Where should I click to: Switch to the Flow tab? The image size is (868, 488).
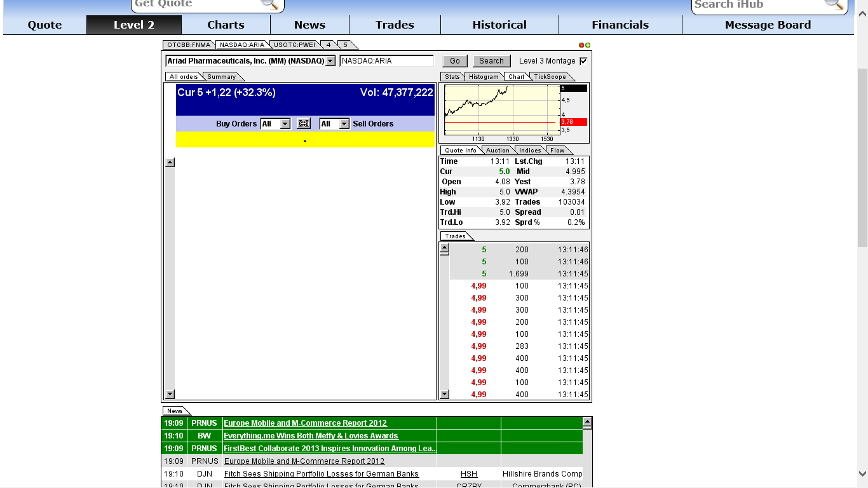pyautogui.click(x=558, y=150)
